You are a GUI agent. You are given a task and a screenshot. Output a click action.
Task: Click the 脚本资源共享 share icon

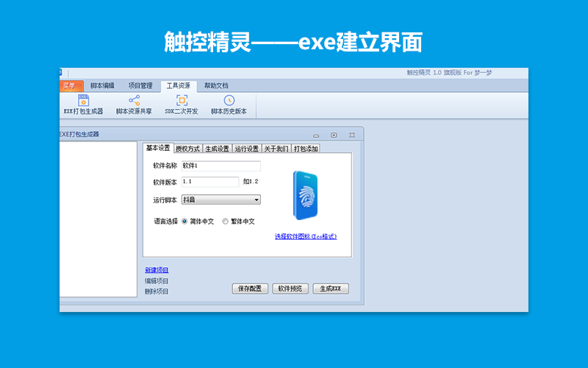point(134,105)
